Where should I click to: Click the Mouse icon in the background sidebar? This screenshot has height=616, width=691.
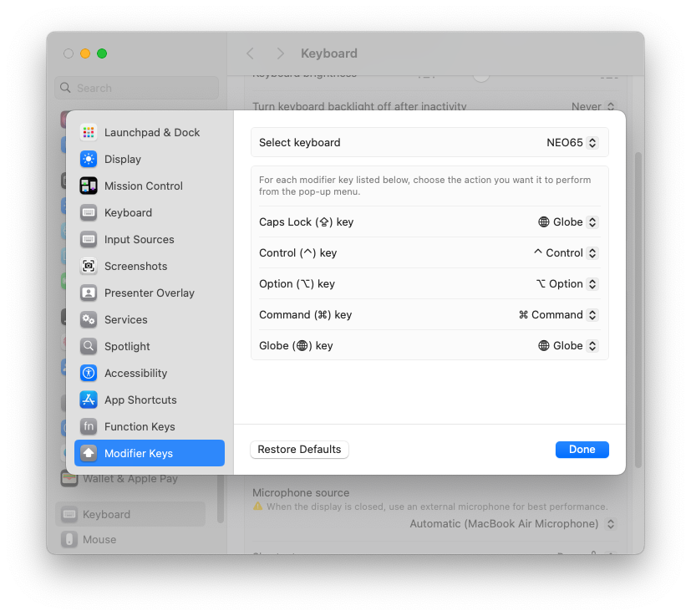coord(69,539)
